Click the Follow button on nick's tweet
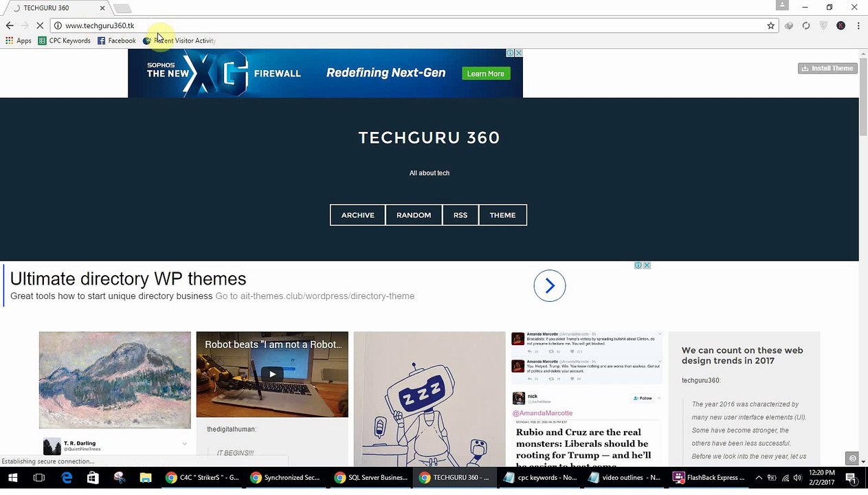This screenshot has width=868, height=495. click(x=643, y=398)
